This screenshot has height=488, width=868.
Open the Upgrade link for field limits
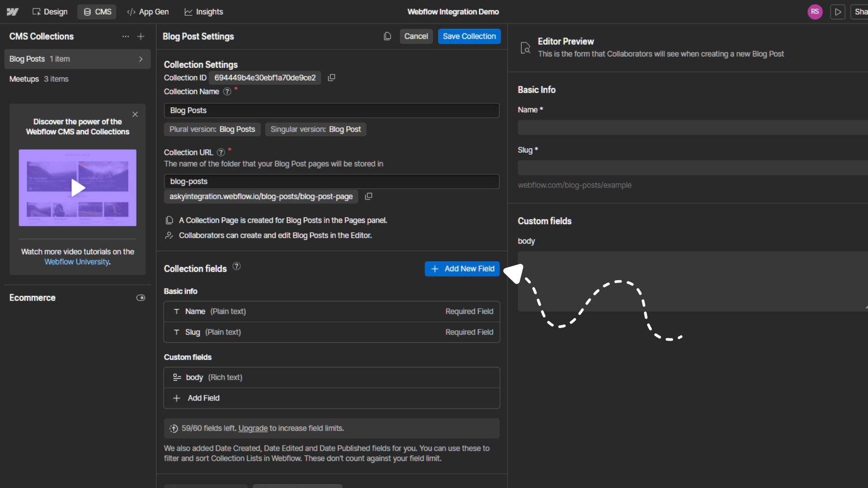(x=253, y=428)
